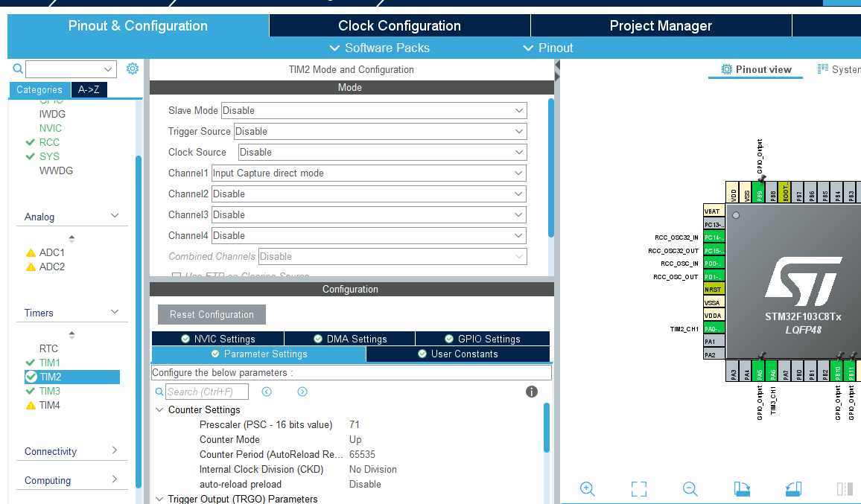The image size is (861, 504).
Task: Open the User Constants tab
Action: pyautogui.click(x=458, y=354)
